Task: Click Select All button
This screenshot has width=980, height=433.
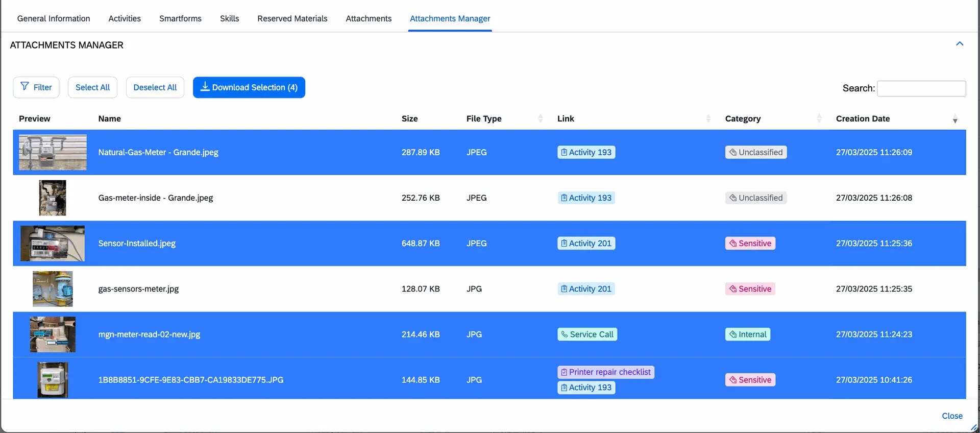Action: pos(92,87)
